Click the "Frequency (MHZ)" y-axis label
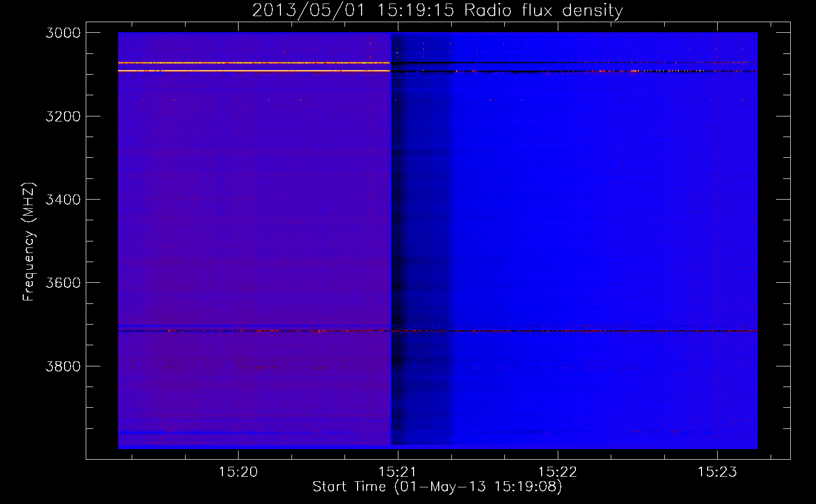The width and height of the screenshot is (816, 504). [29, 241]
